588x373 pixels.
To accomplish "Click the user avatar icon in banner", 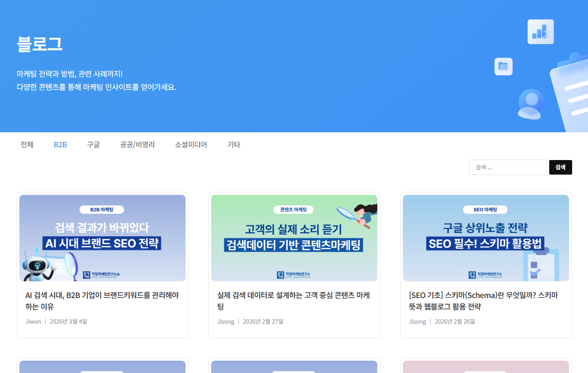I will click(x=531, y=104).
